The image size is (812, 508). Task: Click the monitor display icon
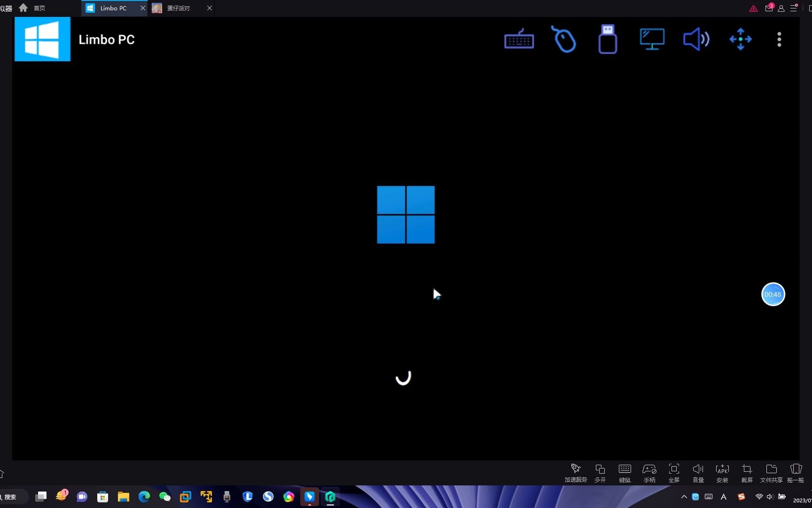click(x=652, y=39)
